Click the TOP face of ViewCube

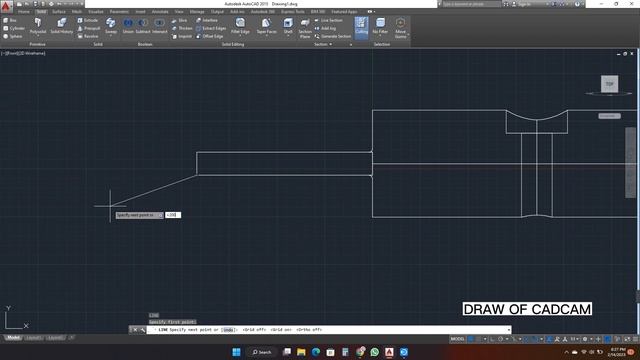point(609,84)
